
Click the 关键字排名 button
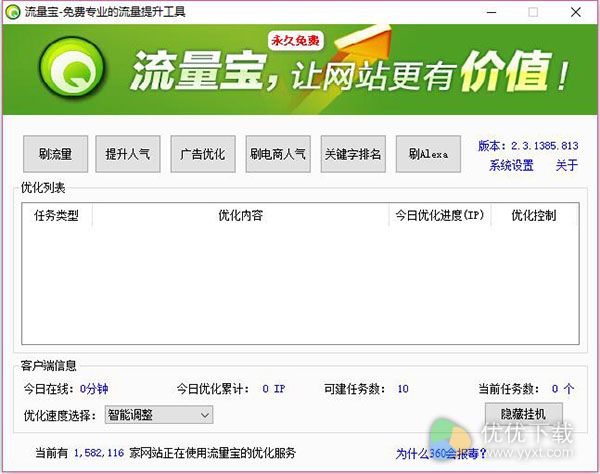point(353,154)
